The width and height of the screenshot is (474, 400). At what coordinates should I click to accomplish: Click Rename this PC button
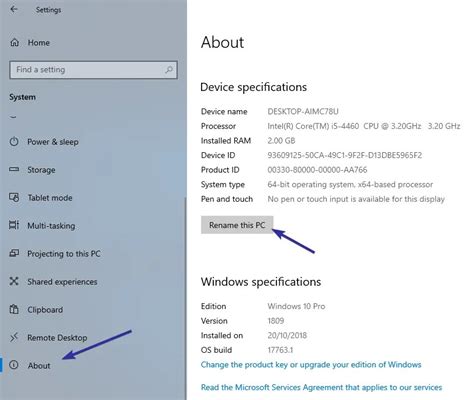click(x=237, y=225)
